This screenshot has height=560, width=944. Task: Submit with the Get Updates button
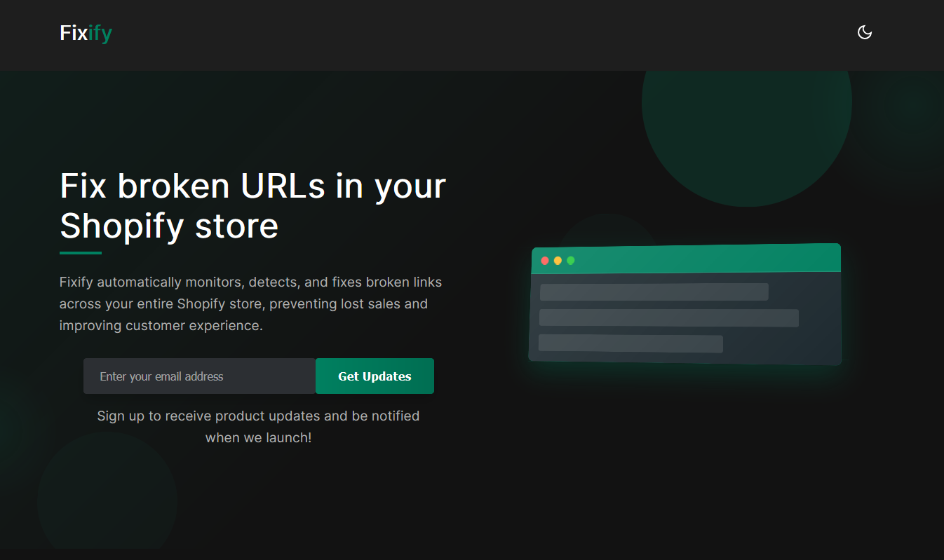coord(375,376)
